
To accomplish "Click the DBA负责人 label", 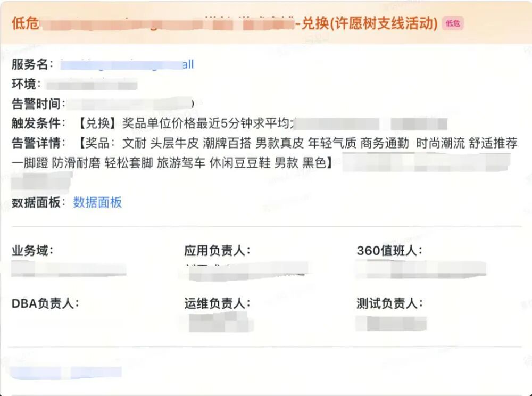I will tap(45, 303).
